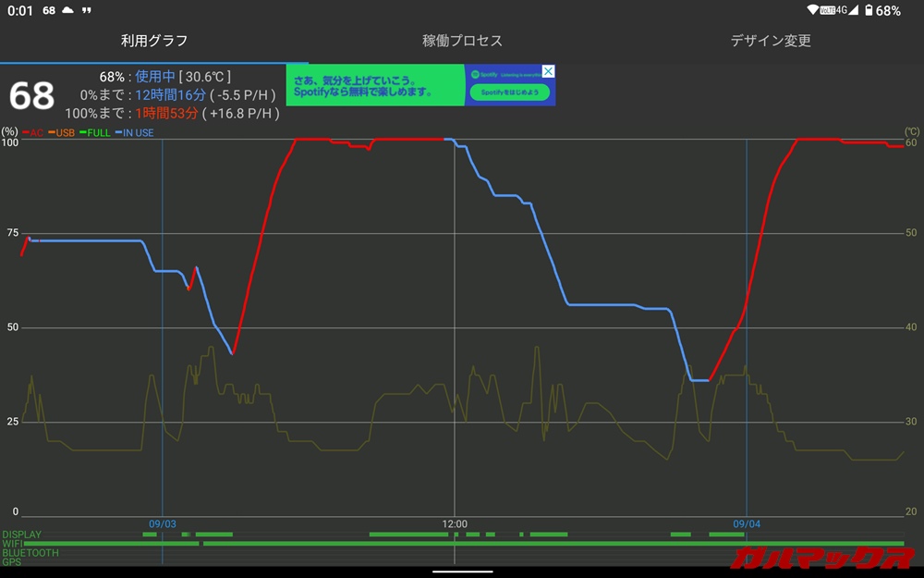This screenshot has width=924, height=578.
Task: Tap the WiFi icon in status bar
Action: (813, 10)
